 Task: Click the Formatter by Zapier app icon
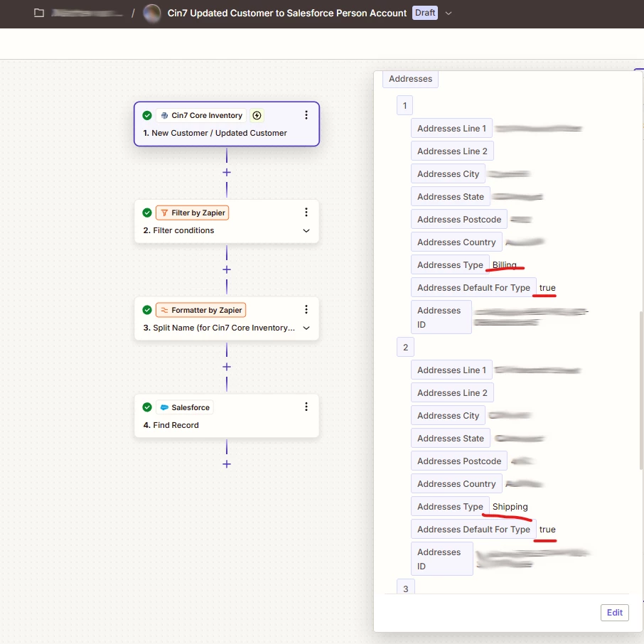pos(164,310)
